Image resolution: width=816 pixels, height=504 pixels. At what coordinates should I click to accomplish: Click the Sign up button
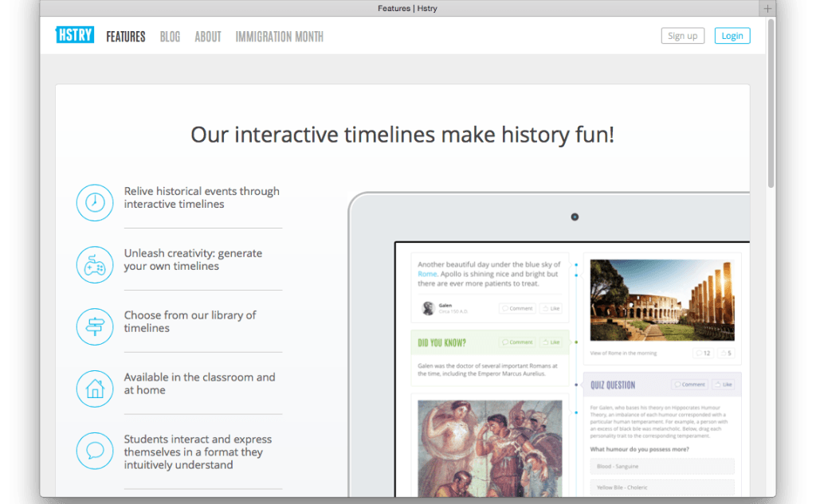click(x=682, y=36)
